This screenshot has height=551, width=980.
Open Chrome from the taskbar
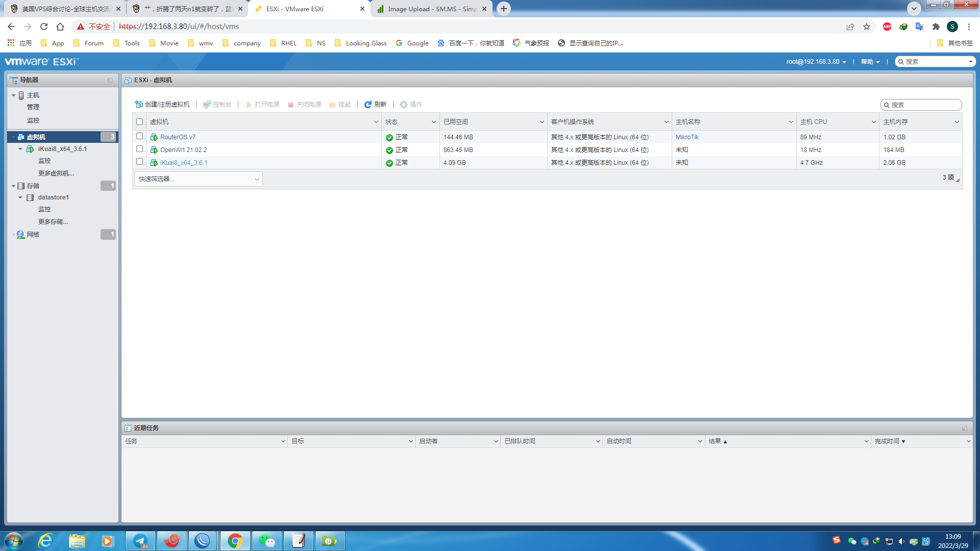point(235,541)
